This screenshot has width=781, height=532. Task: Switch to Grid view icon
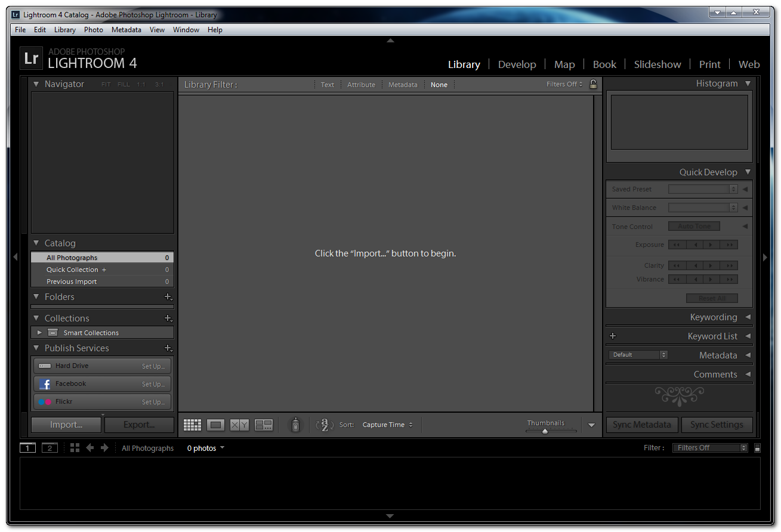192,425
